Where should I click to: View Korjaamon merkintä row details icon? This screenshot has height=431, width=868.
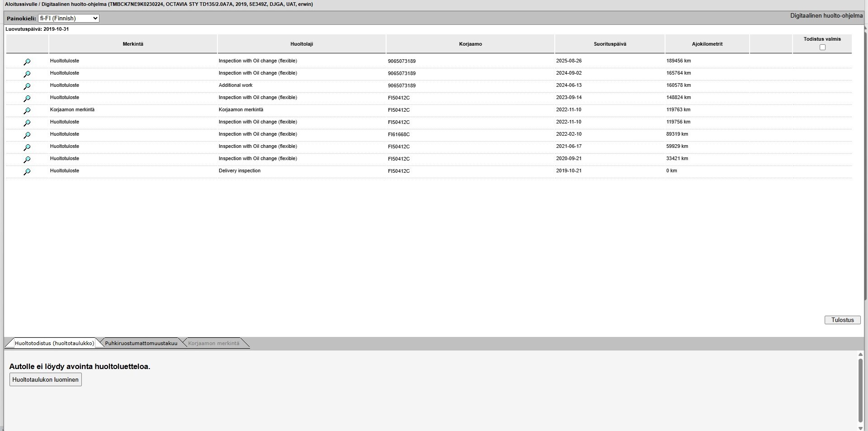tap(27, 111)
